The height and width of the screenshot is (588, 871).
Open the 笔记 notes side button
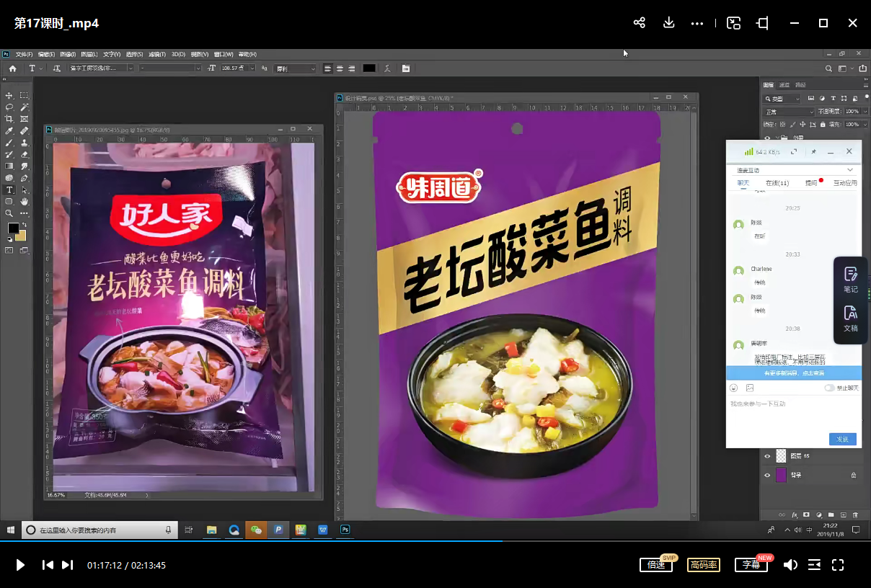(851, 280)
